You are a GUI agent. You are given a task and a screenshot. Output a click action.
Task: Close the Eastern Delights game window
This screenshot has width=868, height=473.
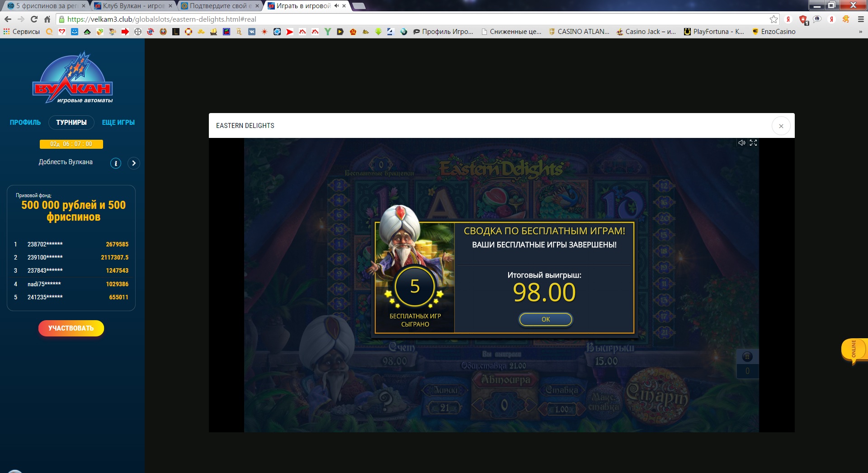pos(781,126)
